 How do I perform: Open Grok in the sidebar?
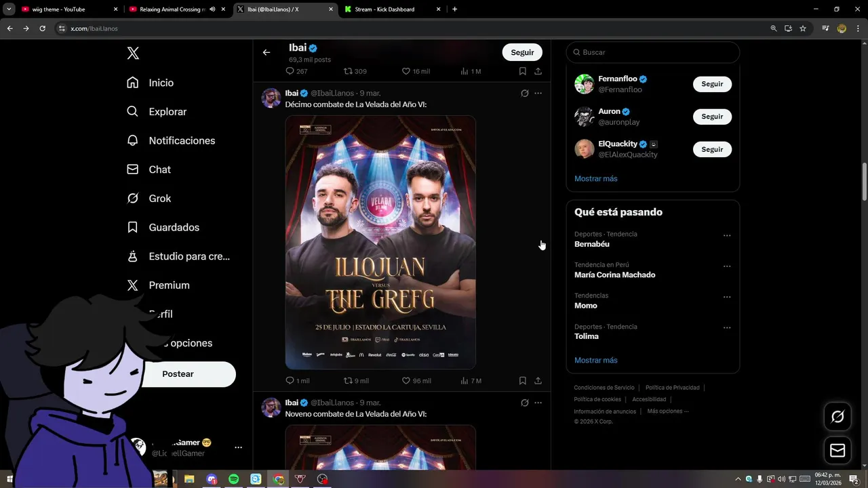point(149,199)
